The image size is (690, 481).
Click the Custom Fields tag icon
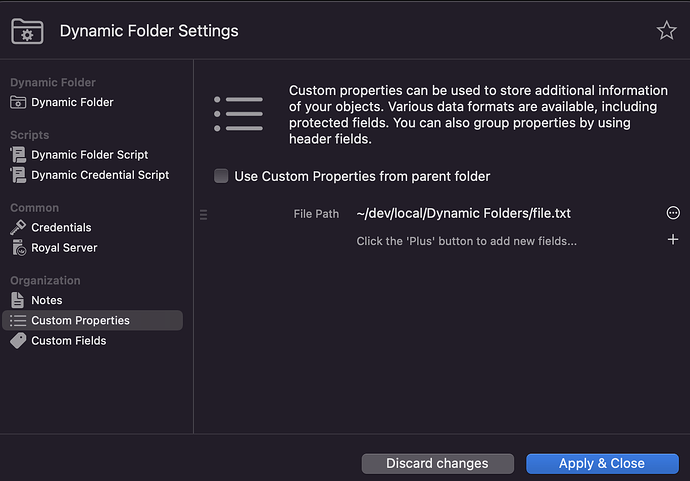pyautogui.click(x=18, y=341)
